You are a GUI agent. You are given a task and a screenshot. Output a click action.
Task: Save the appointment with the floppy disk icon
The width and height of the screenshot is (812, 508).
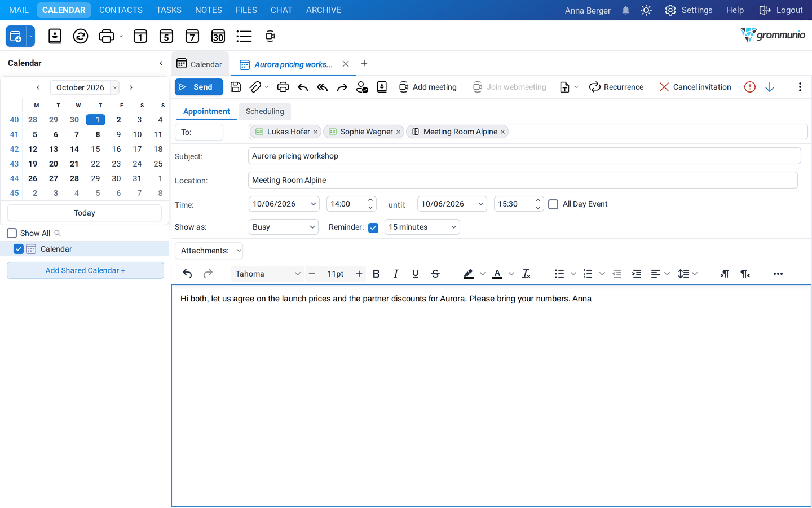pos(236,87)
